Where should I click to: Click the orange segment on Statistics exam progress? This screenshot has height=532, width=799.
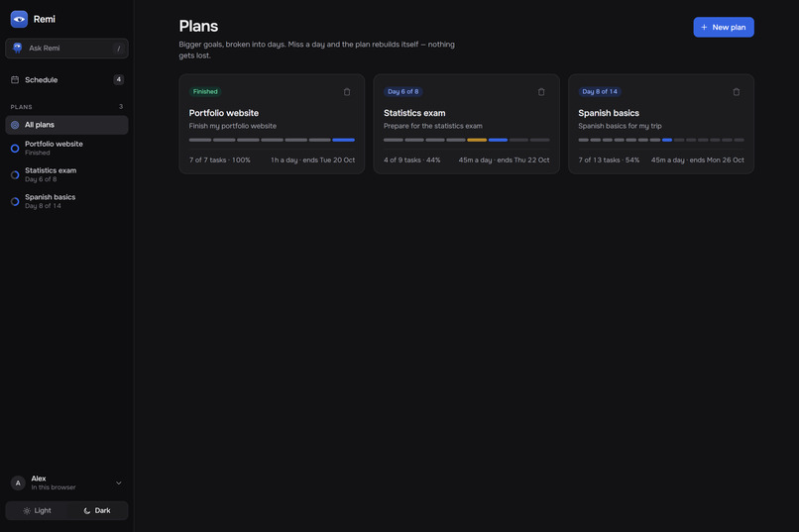[477, 140]
